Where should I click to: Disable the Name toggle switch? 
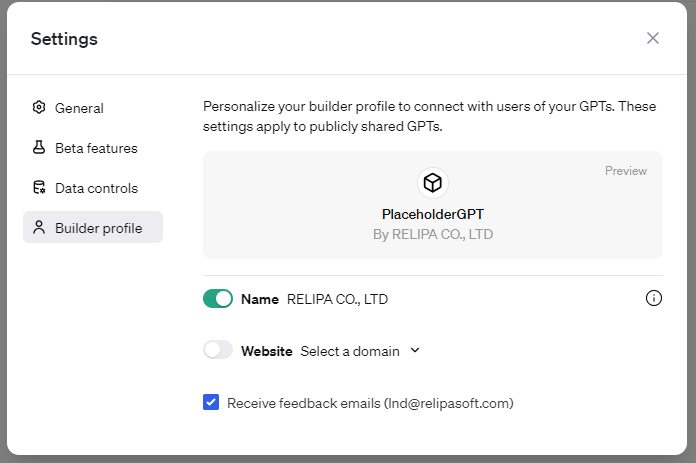pyautogui.click(x=218, y=298)
